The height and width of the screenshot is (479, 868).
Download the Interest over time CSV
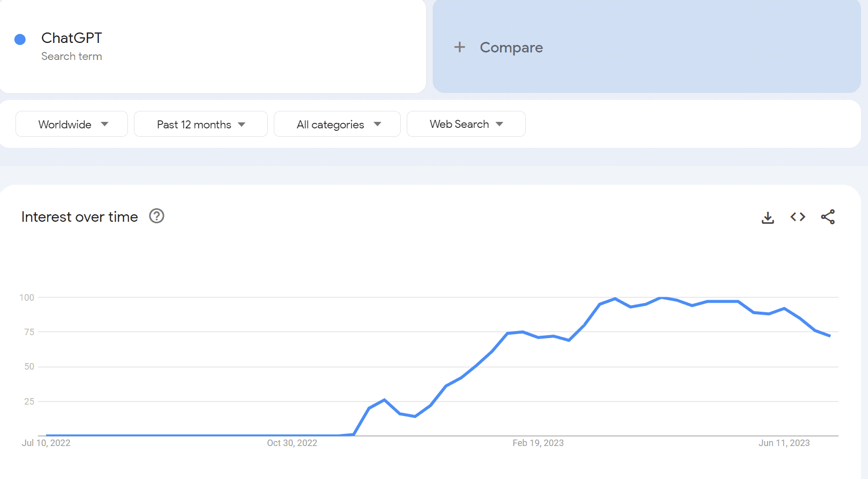pos(768,217)
